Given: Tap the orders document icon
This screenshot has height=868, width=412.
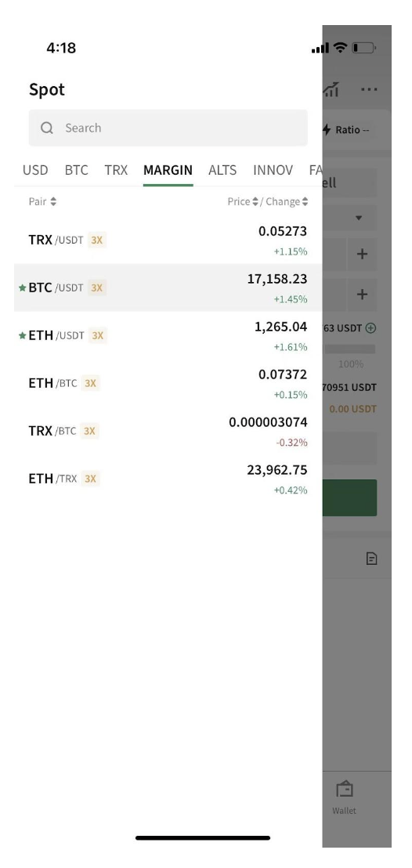Looking at the screenshot, I should click(x=371, y=559).
